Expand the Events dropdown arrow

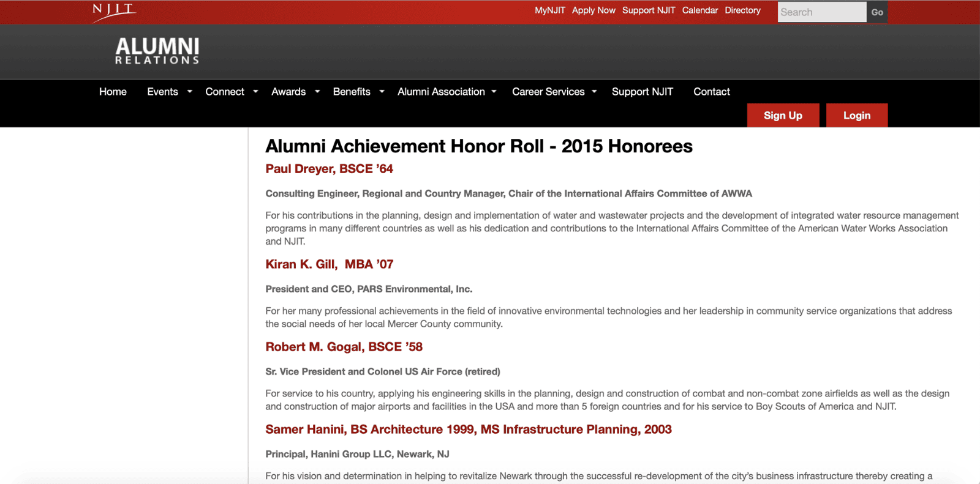(x=190, y=92)
